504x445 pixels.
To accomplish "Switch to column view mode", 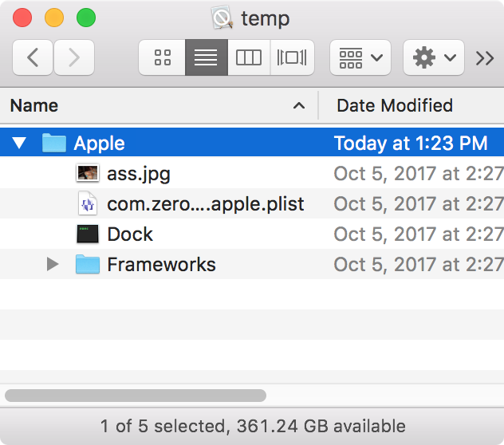I will coord(249,57).
